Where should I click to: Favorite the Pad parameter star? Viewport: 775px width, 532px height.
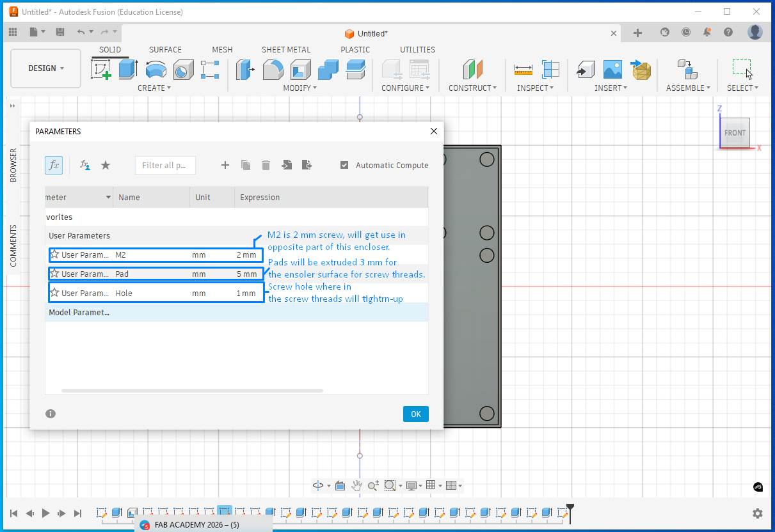54,274
